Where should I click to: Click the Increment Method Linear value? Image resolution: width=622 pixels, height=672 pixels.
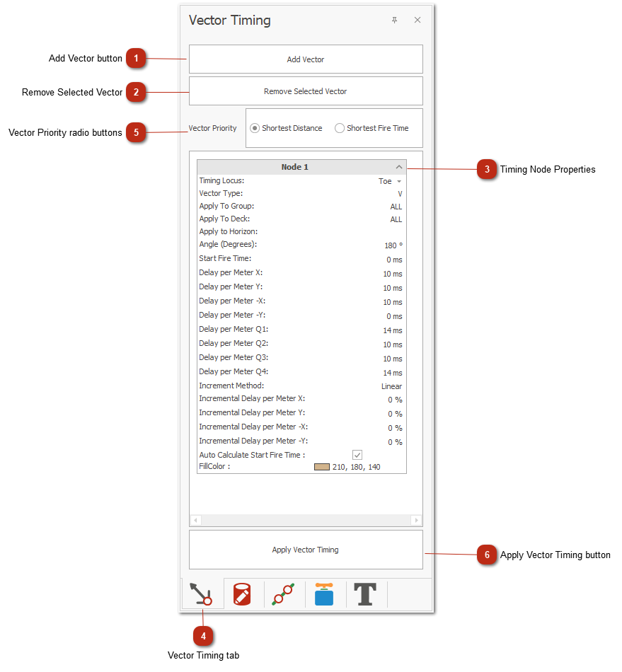[391, 386]
